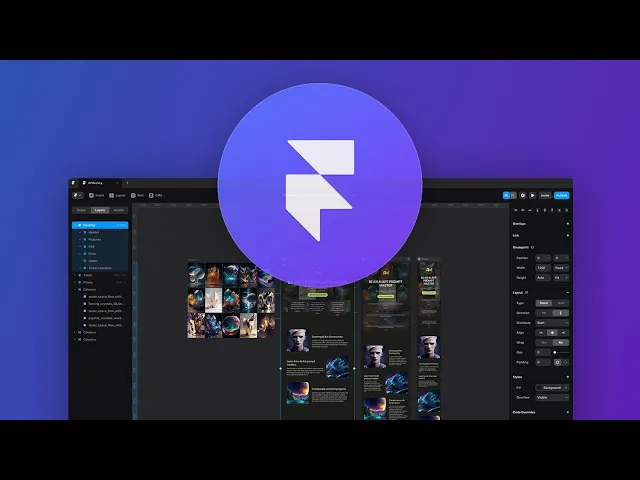This screenshot has width=640, height=480.
Task: Set Direction to vertical
Action: 561,313
